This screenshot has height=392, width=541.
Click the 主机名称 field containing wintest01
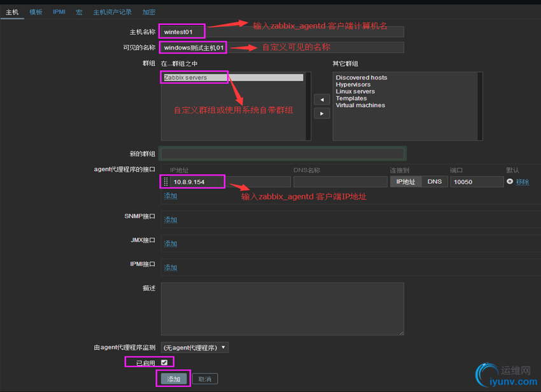[x=282, y=32]
